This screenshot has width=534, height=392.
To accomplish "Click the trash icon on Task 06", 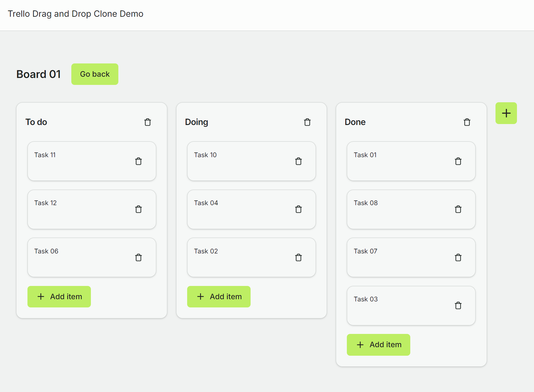I will (x=139, y=258).
